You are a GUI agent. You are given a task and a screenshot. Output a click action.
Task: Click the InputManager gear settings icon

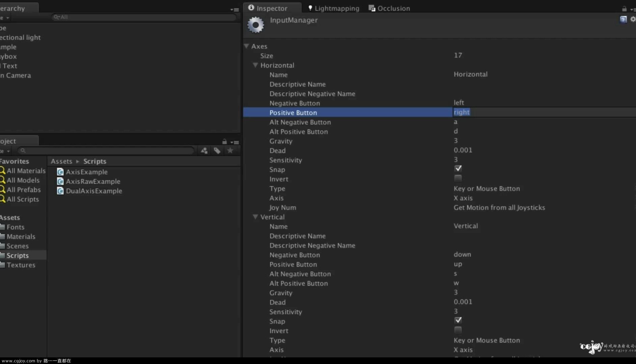pyautogui.click(x=255, y=25)
